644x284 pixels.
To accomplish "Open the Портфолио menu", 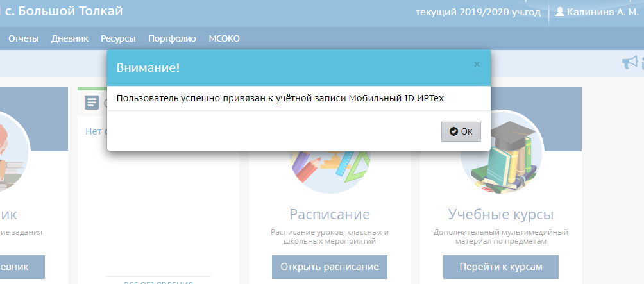I will pos(172,38).
